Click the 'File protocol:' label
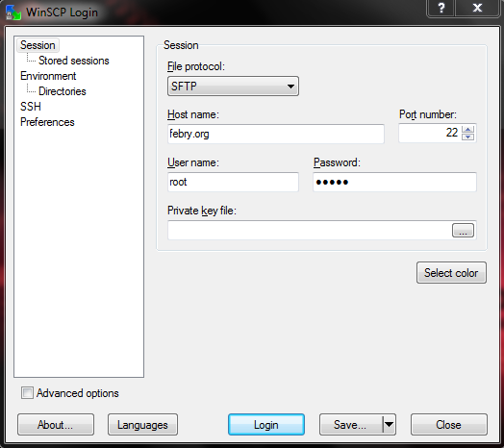 [196, 66]
